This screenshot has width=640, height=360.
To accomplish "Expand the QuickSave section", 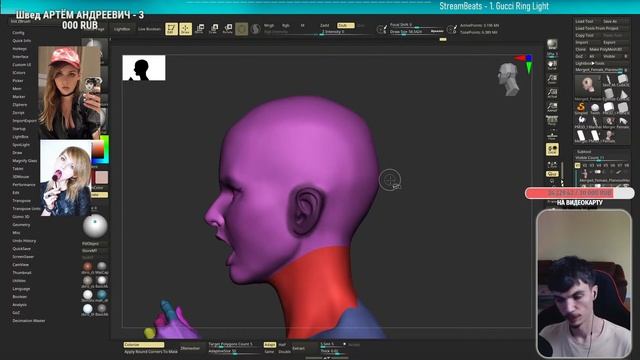I will click(x=22, y=249).
